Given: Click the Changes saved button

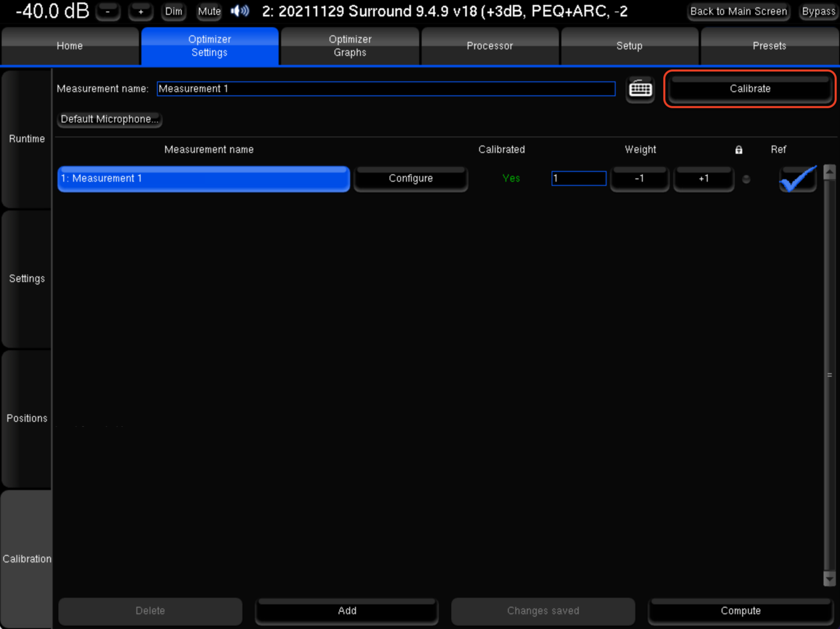Looking at the screenshot, I should [543, 611].
